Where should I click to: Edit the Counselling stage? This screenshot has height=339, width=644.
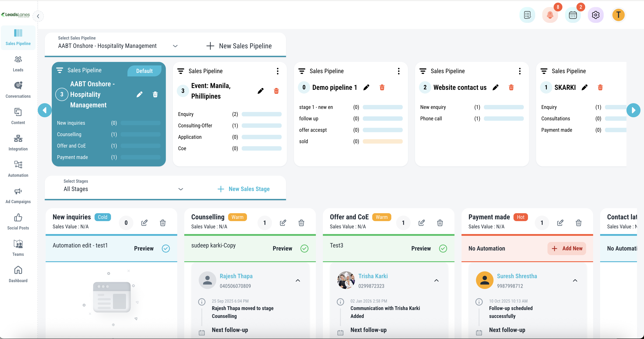pos(283,223)
